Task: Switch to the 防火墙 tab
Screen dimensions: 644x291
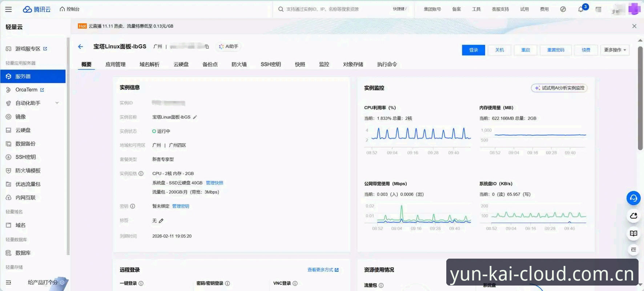Action: 239,64
